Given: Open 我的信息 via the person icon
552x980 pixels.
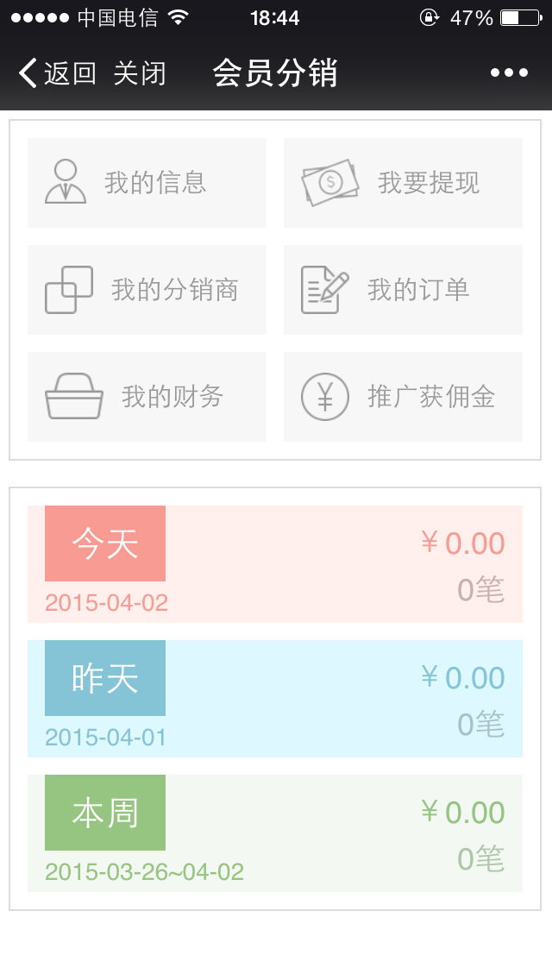Looking at the screenshot, I should tap(65, 182).
